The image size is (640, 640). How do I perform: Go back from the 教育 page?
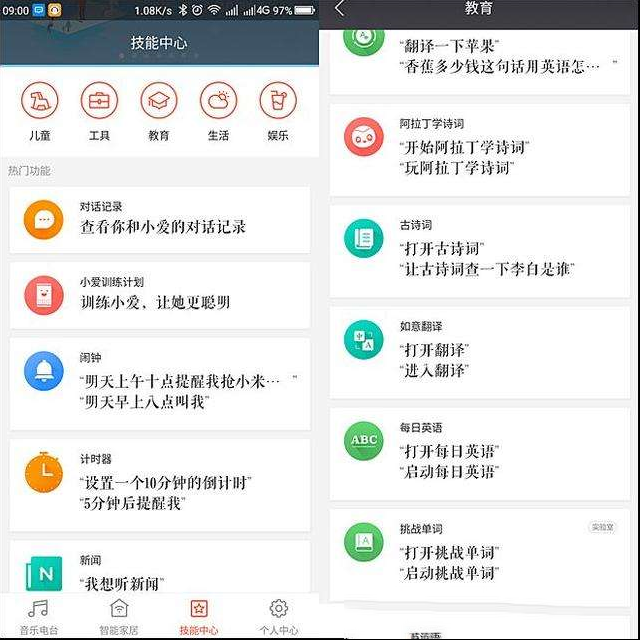coord(340,8)
